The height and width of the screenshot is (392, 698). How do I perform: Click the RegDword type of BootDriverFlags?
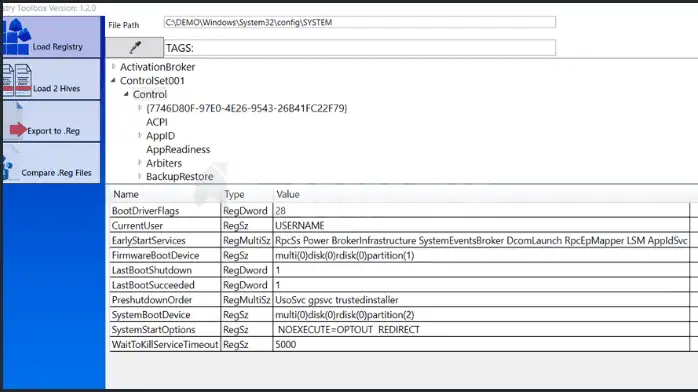[x=245, y=211]
